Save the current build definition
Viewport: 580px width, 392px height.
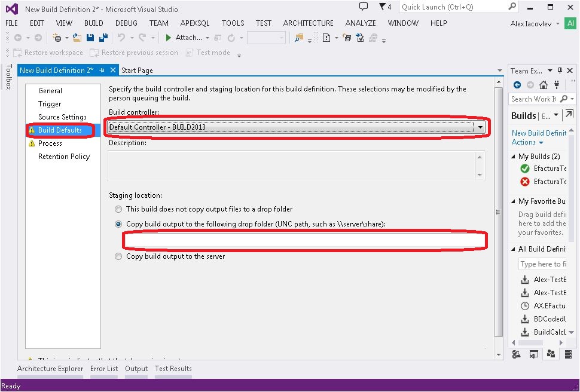(x=90, y=38)
